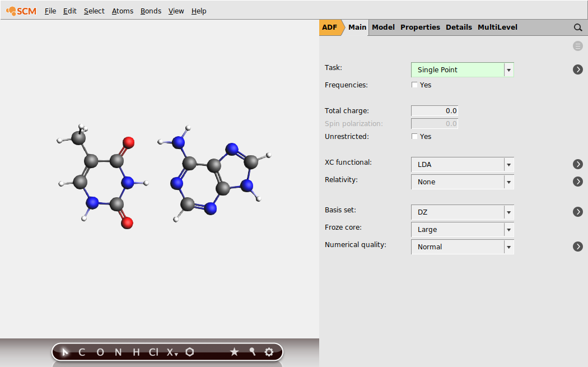The image size is (588, 367).
Task: Select the Hydrogen atom tool
Action: pos(135,352)
